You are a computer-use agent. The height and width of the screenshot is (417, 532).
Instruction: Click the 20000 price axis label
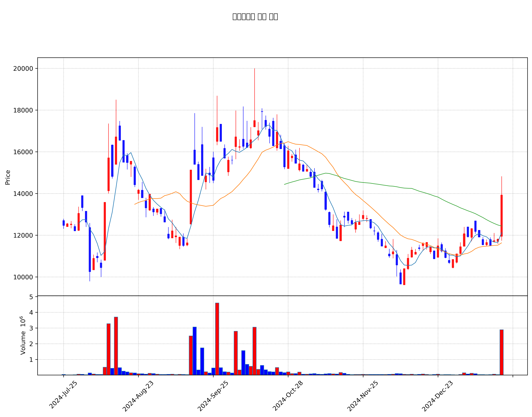(x=23, y=69)
